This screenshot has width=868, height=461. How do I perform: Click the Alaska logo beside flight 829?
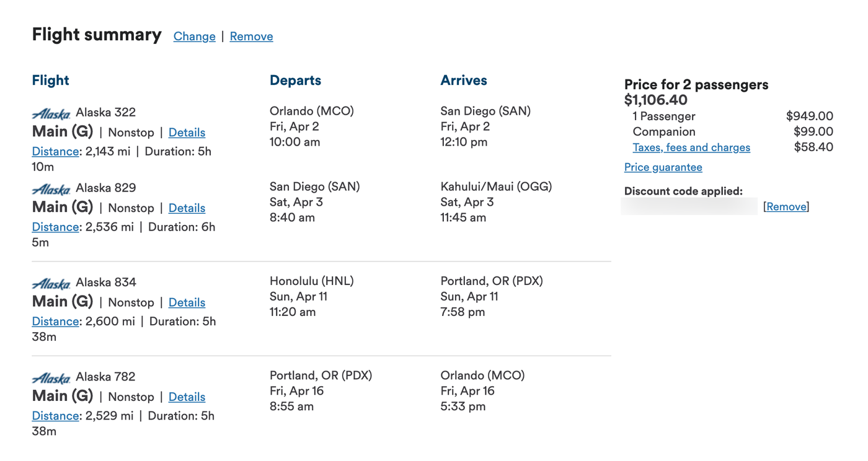[51, 189]
